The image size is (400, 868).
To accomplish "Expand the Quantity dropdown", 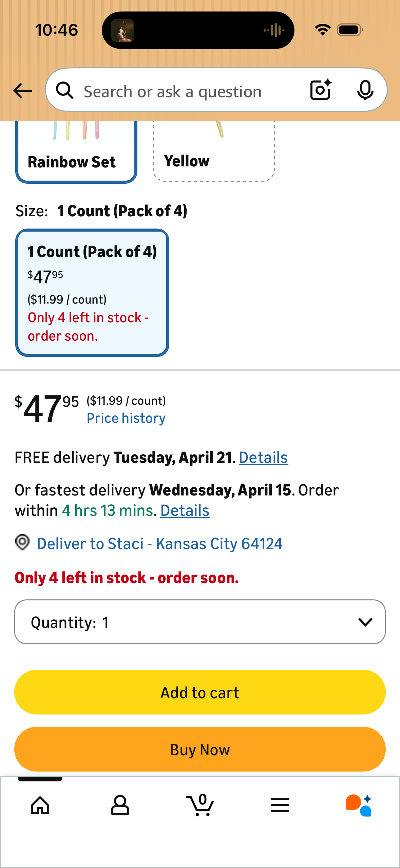I will click(200, 622).
